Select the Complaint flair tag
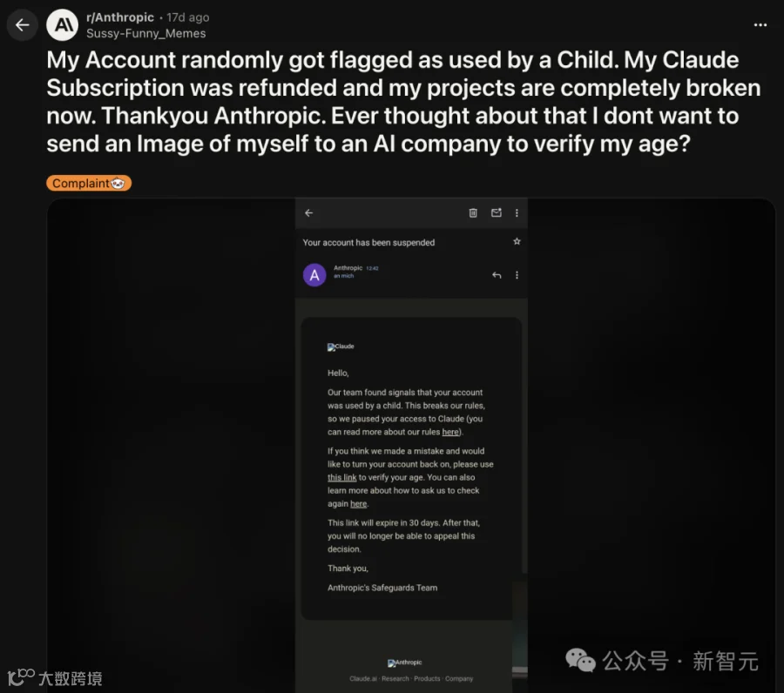This screenshot has height=693, width=784. point(89,184)
